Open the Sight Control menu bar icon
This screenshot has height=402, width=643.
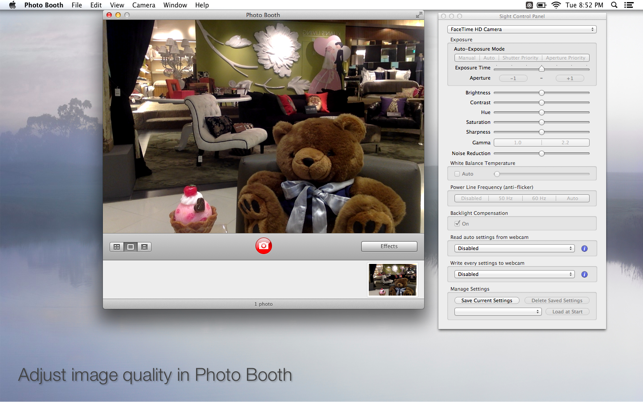(x=529, y=5)
